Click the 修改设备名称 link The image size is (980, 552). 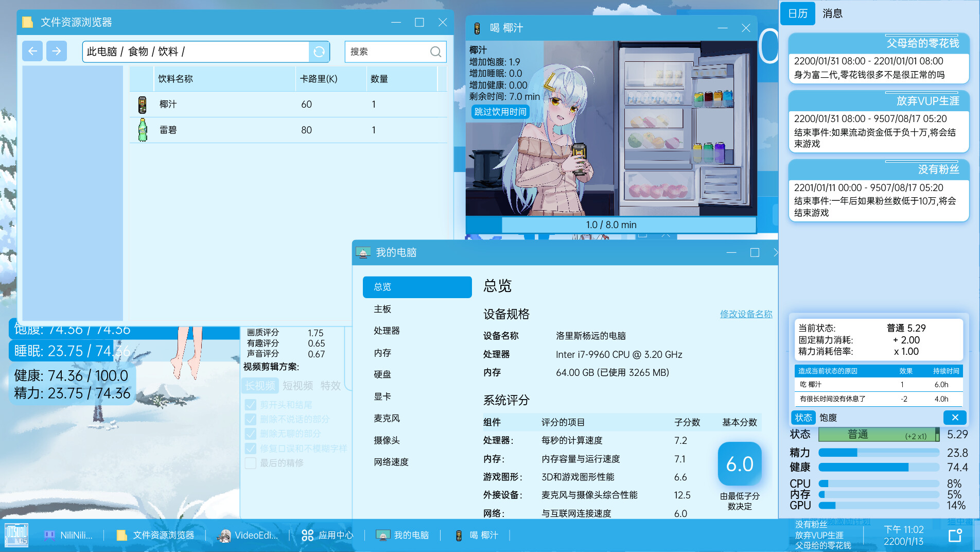(746, 314)
